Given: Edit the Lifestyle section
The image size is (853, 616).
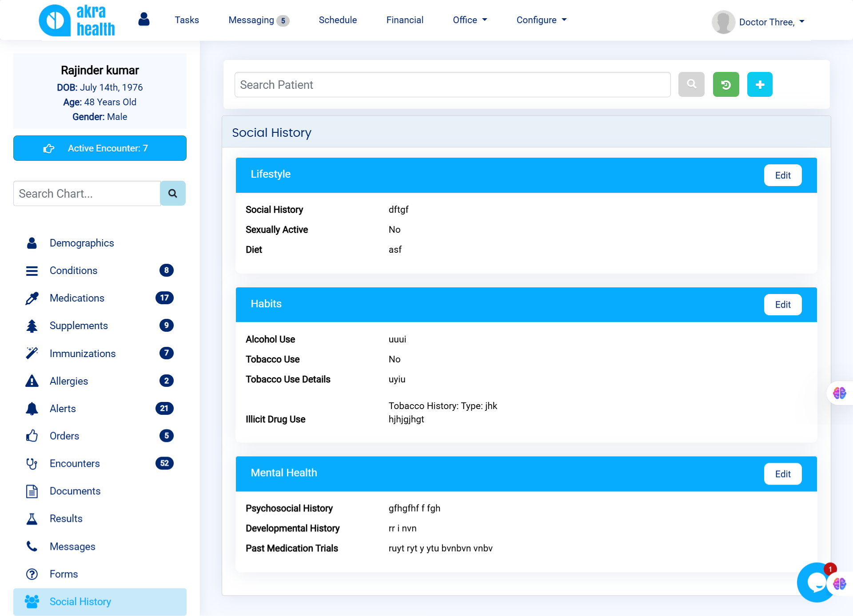Looking at the screenshot, I should (782, 175).
